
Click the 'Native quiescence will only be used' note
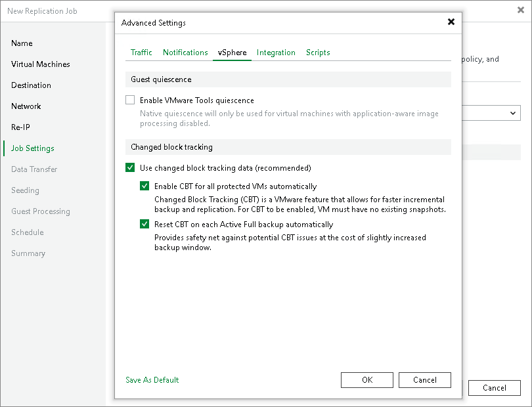[x=289, y=118]
